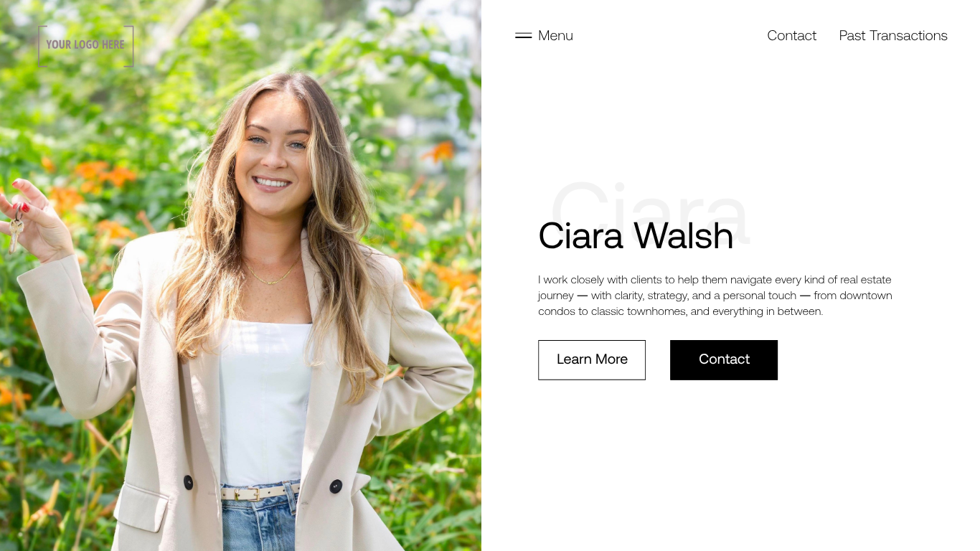Open the Past Transactions page link
Screen dimensions: 980x551
point(893,36)
